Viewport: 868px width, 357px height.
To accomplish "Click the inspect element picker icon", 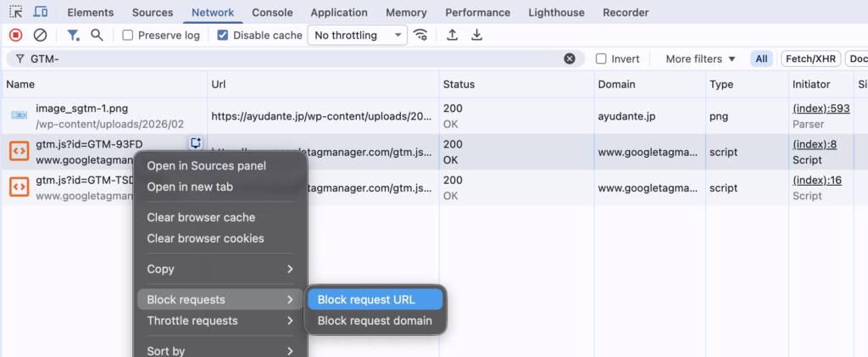I will pos(16,13).
